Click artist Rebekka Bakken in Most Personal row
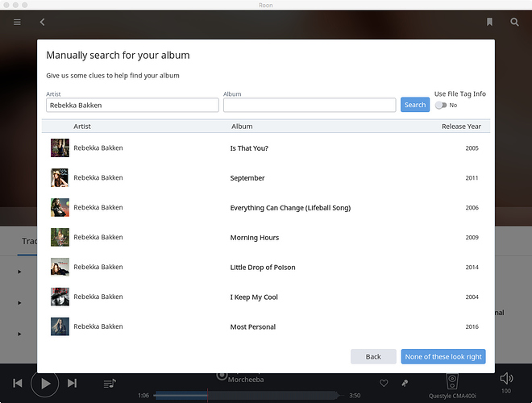The image size is (532, 403). [x=98, y=326]
